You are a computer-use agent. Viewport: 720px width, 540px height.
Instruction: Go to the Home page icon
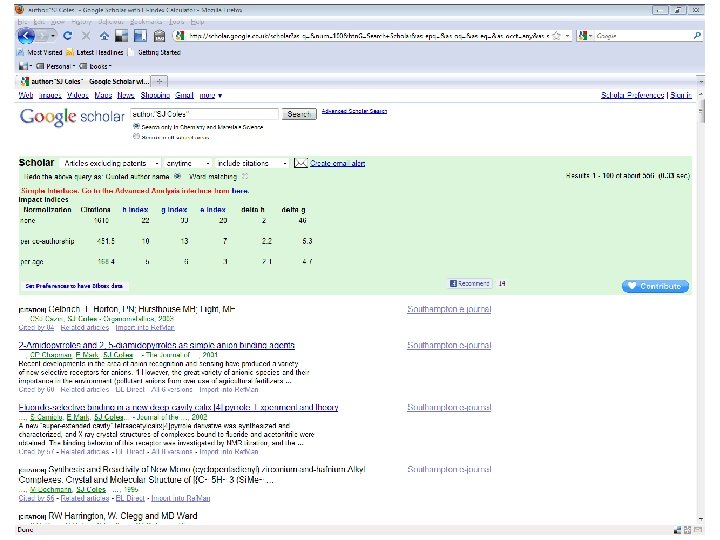[104, 36]
